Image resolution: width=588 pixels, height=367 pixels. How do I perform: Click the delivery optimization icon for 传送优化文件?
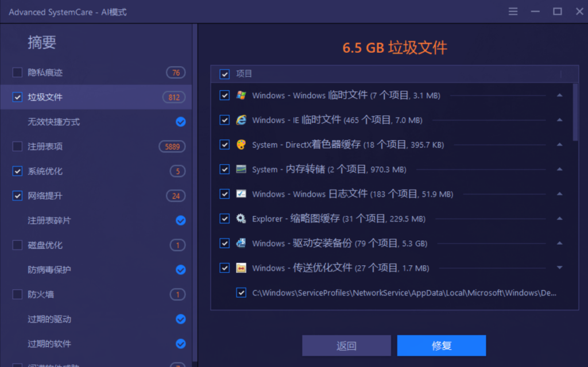point(241,268)
